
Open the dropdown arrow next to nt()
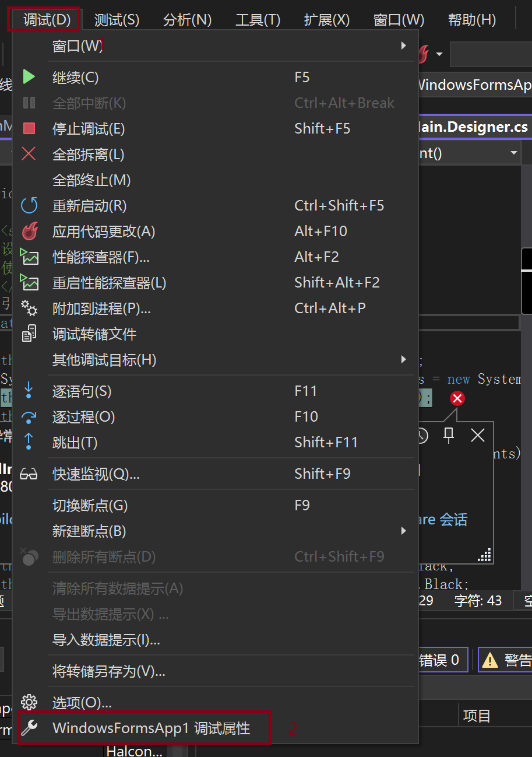514,153
